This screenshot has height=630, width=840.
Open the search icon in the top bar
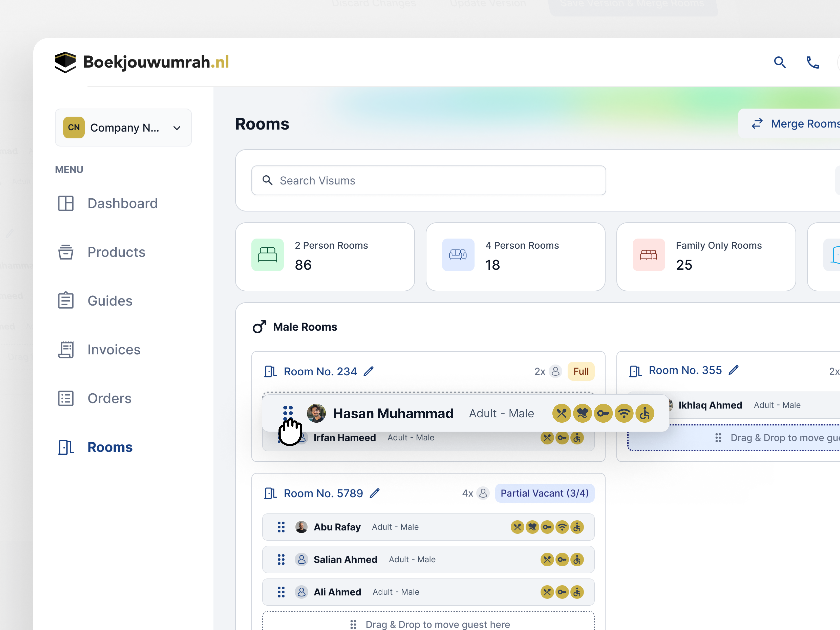(780, 62)
